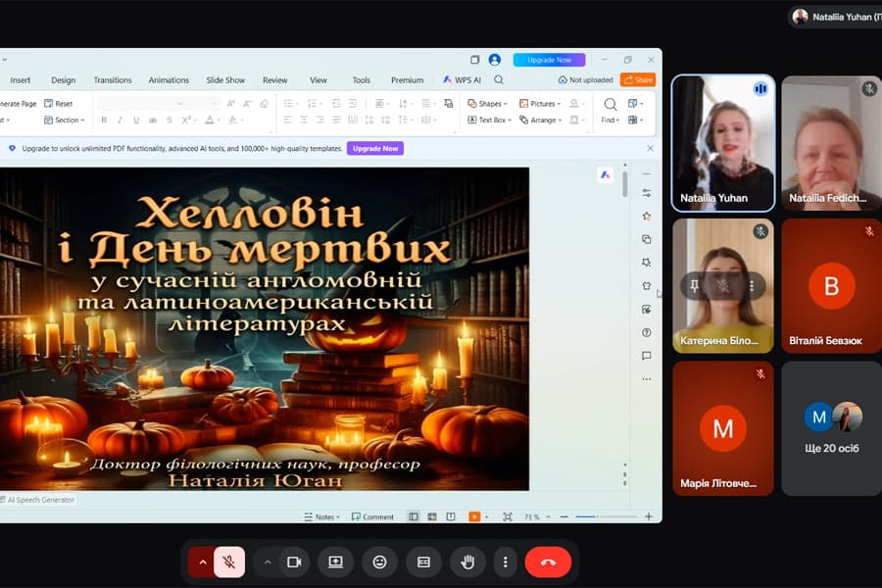
Task: Expand audio settings arrow next to microphone
Action: click(203, 562)
